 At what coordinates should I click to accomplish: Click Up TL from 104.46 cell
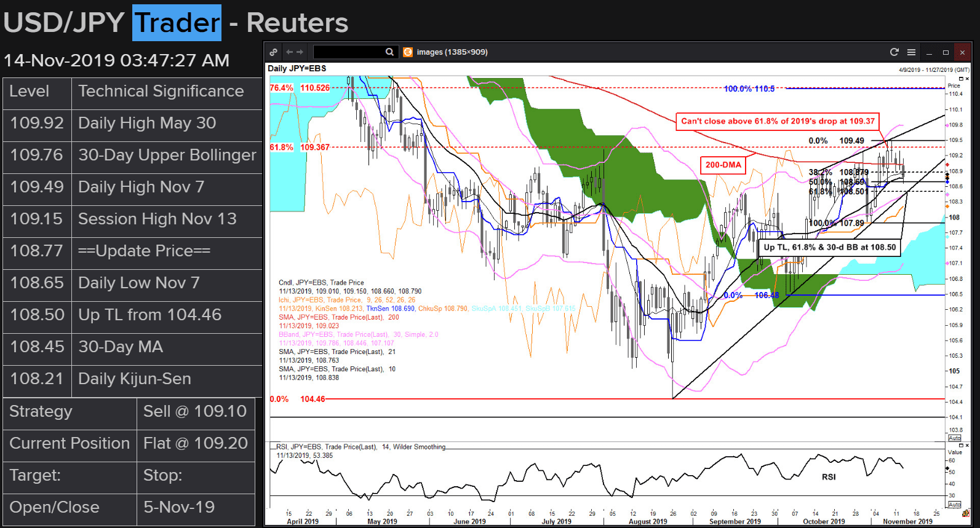click(x=167, y=317)
